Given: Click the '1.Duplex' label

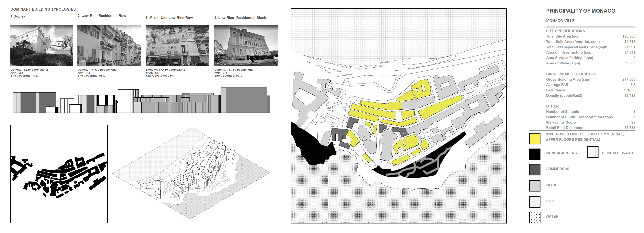Looking at the screenshot, I should [18, 16].
